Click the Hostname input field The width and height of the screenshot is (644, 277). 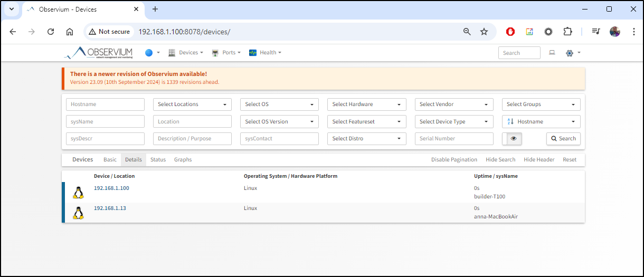tap(105, 104)
